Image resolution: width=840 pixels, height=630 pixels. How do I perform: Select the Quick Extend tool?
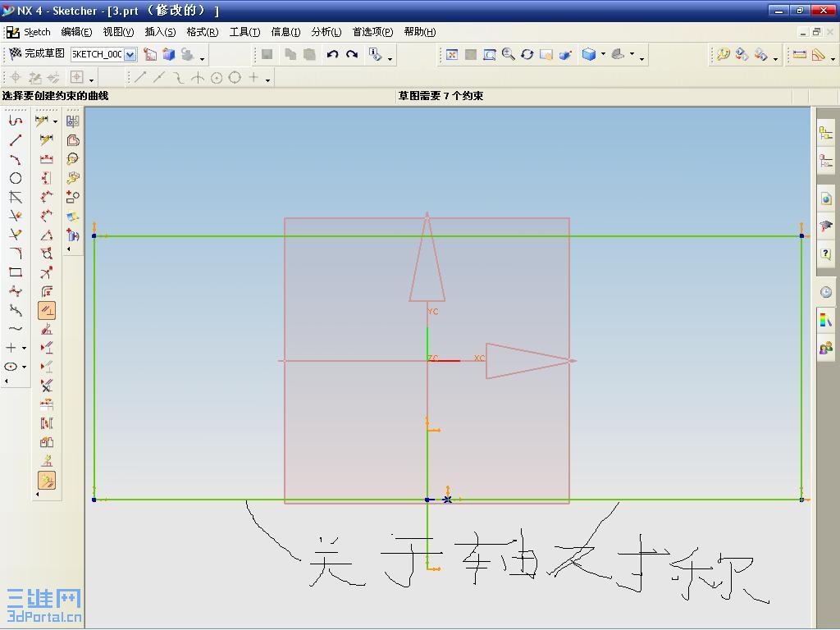tap(16, 235)
